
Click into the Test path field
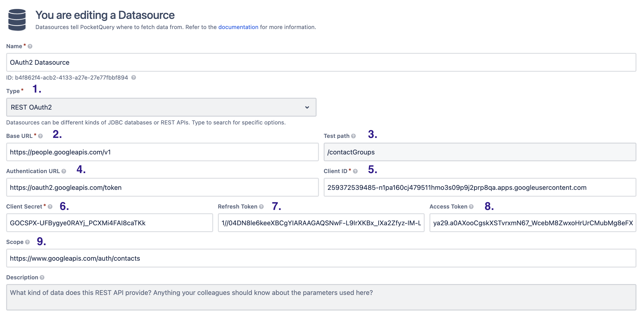click(480, 152)
